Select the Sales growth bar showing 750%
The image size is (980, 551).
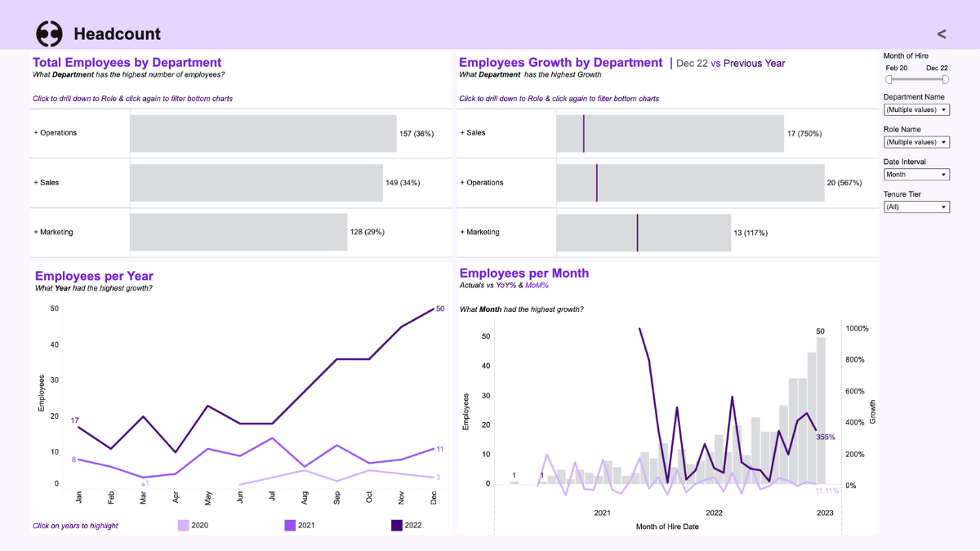[x=670, y=132]
